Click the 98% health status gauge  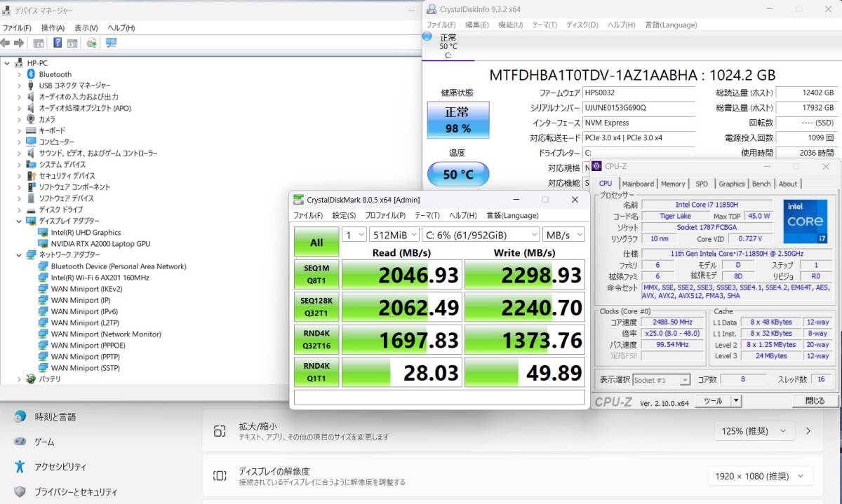tap(459, 119)
